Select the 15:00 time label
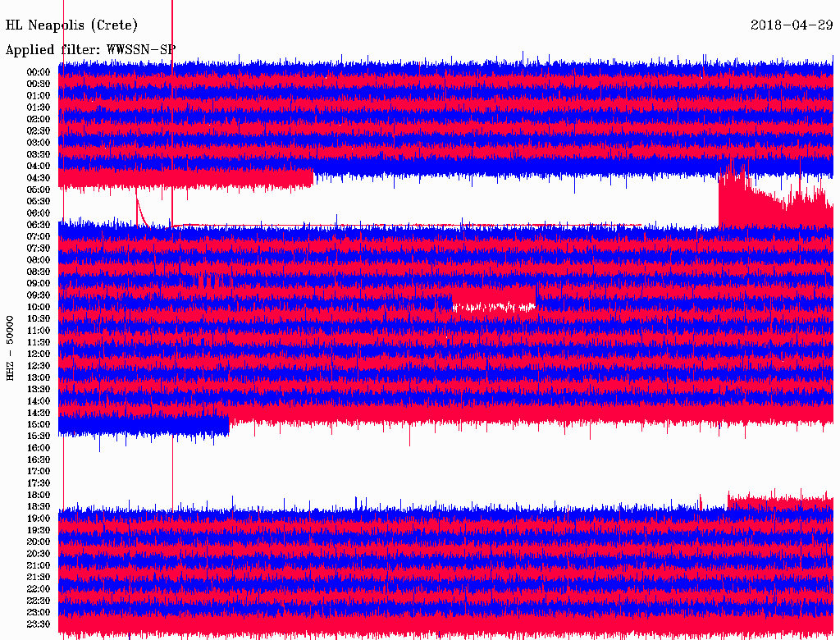The image size is (840, 640). [x=39, y=424]
